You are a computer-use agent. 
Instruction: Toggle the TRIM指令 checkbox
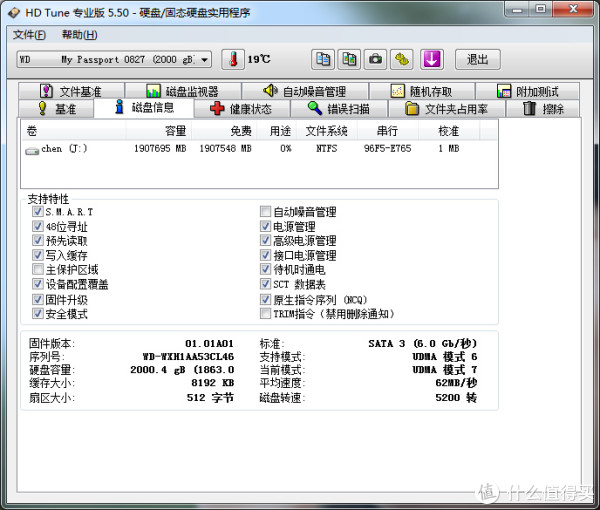pos(265,313)
